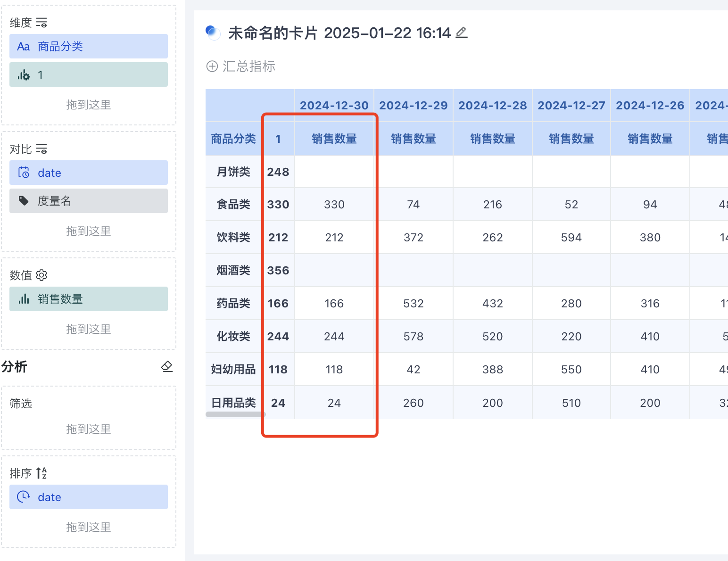Open the 维度 settings icon
Image resolution: width=728 pixels, height=561 pixels.
click(x=41, y=22)
